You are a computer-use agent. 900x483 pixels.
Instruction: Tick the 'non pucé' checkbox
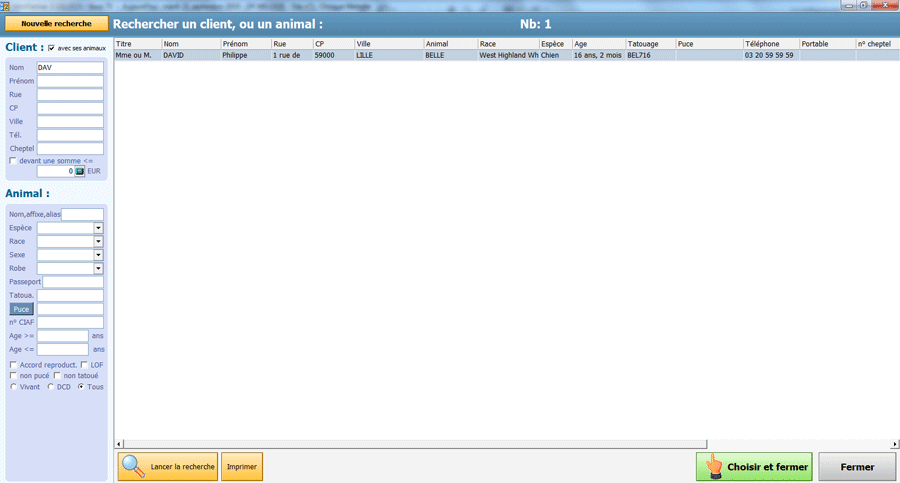(13, 376)
